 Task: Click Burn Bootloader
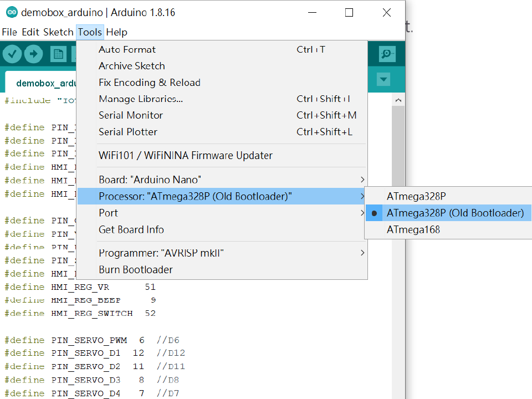pos(136,269)
